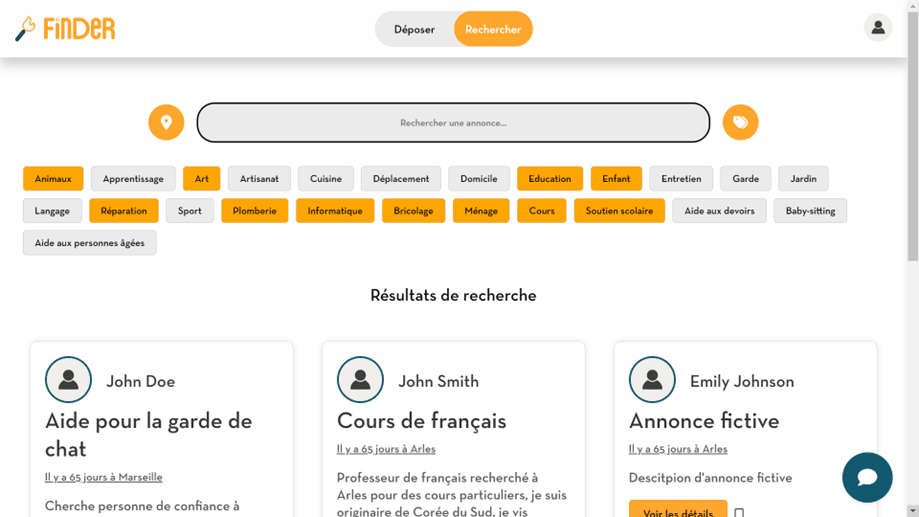Click the orange tags icon
Screen dimensions: 919x517
740,122
